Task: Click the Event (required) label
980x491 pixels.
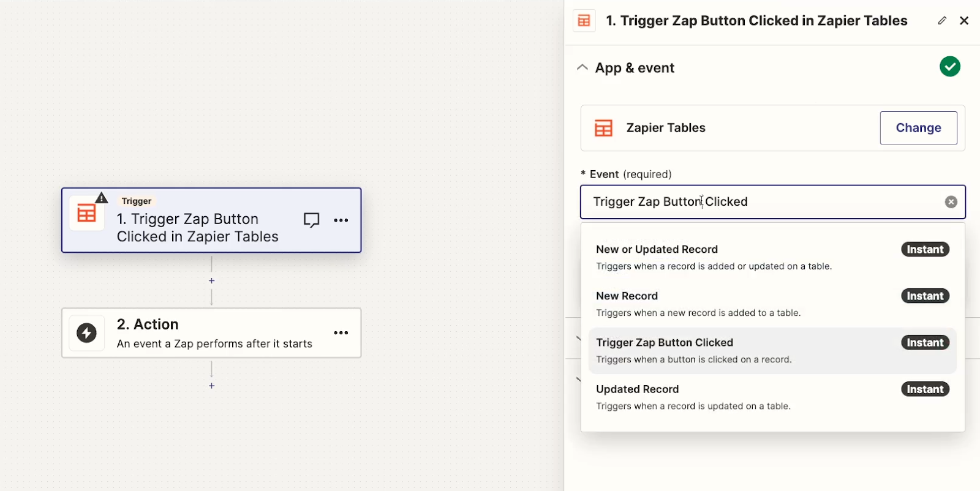Action: [626, 174]
